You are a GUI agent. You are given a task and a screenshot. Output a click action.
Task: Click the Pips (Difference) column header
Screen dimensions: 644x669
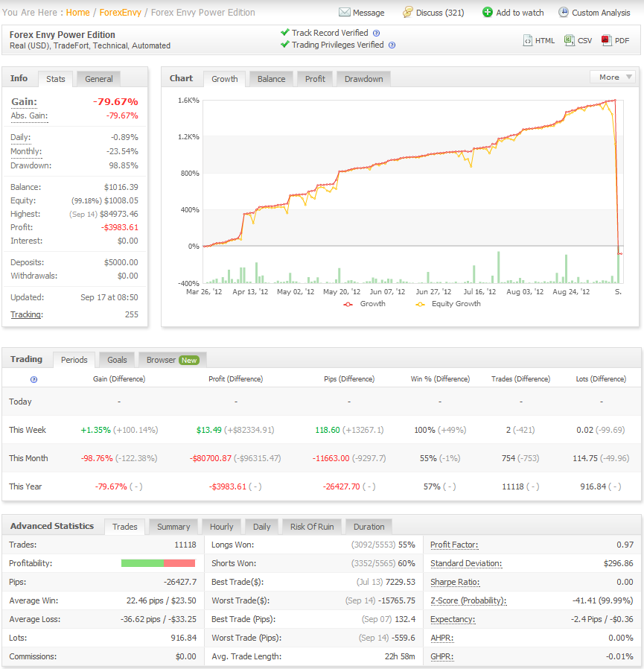349,379
